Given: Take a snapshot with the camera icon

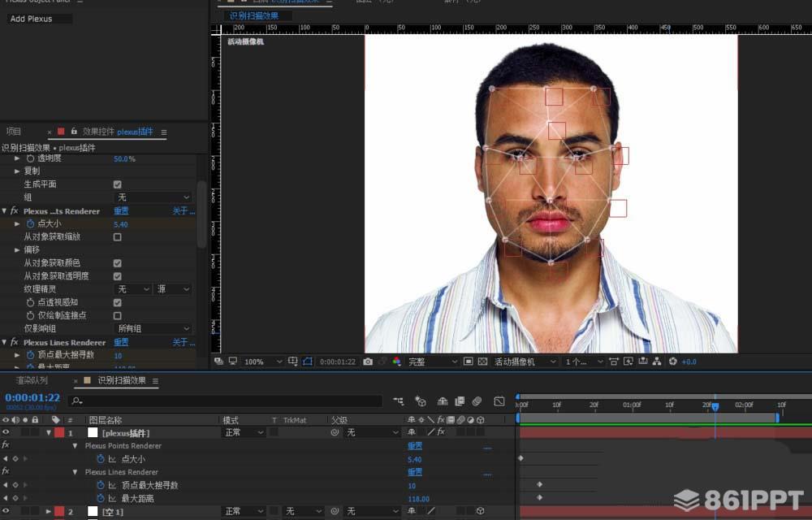Looking at the screenshot, I should tap(368, 362).
